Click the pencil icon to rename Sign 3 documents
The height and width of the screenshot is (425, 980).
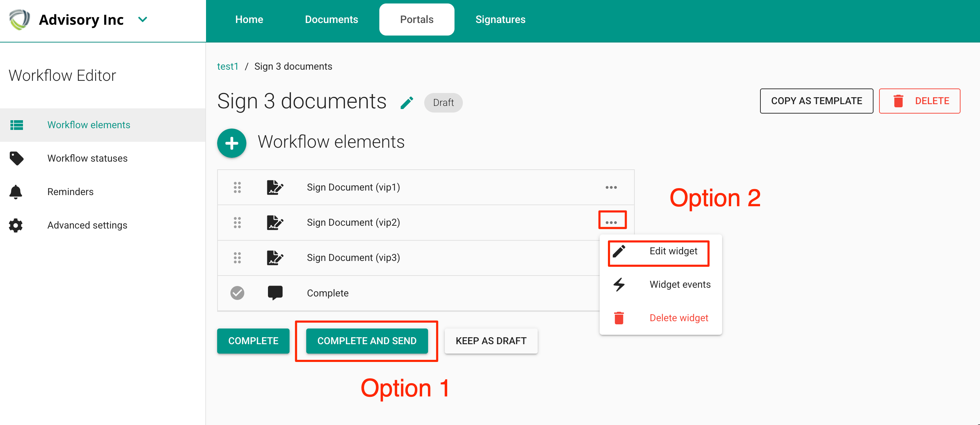click(407, 102)
